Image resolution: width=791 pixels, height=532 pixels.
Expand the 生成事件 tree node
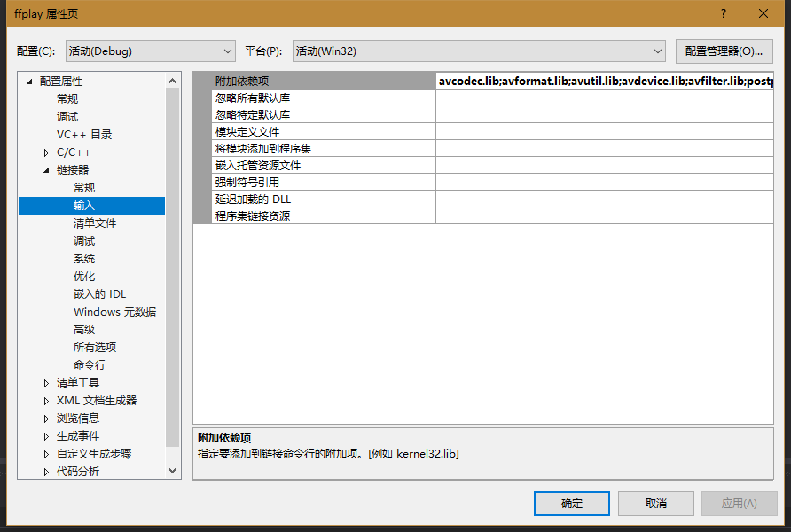(x=46, y=435)
